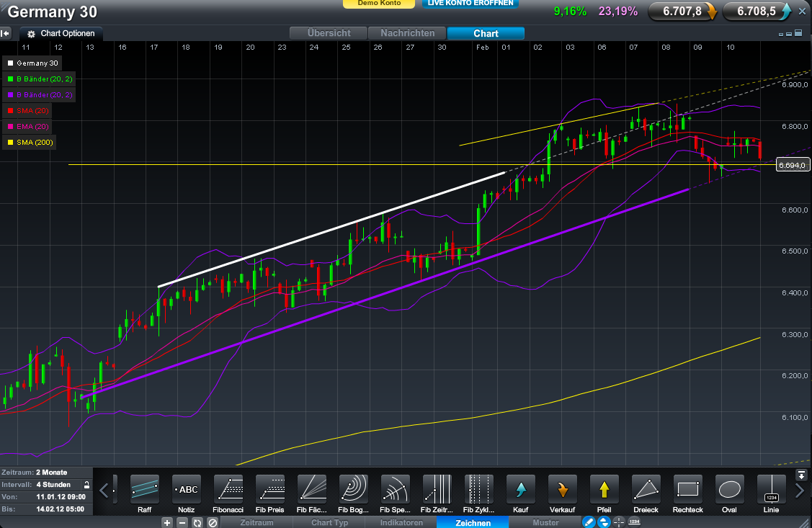Click the blue pencil edit icon

[588, 522]
